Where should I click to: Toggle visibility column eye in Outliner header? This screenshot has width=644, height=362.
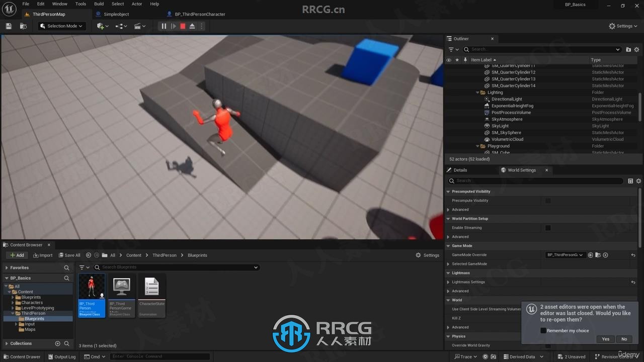tap(449, 60)
